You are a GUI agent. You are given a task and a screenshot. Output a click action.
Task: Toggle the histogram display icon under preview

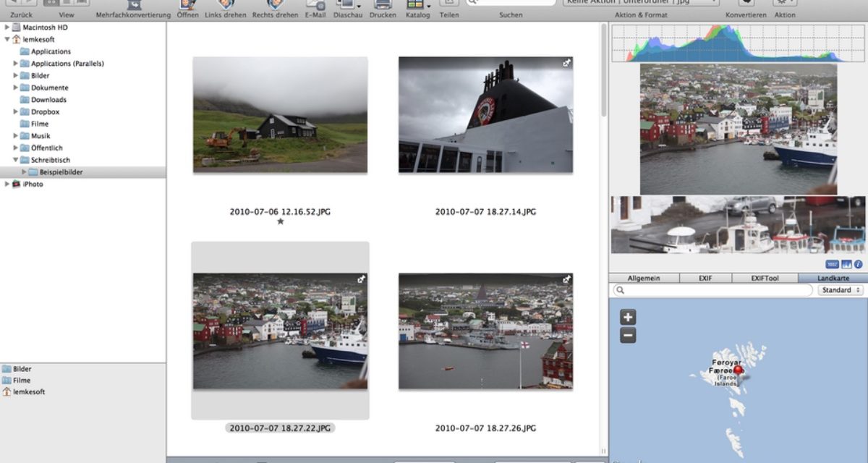[x=846, y=265]
